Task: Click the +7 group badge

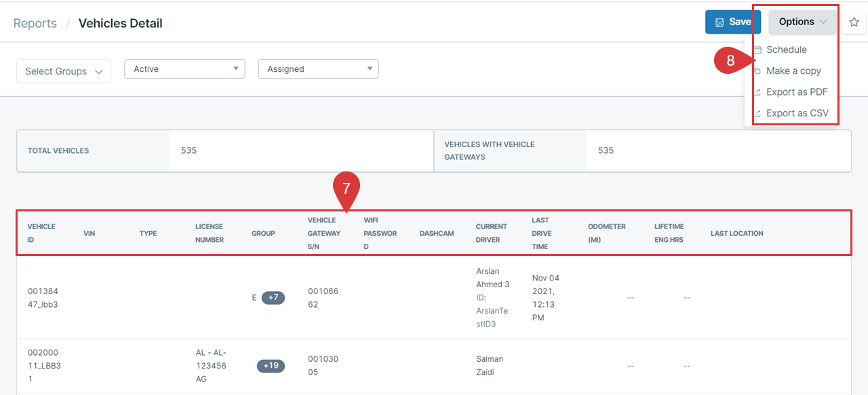Action: point(273,297)
